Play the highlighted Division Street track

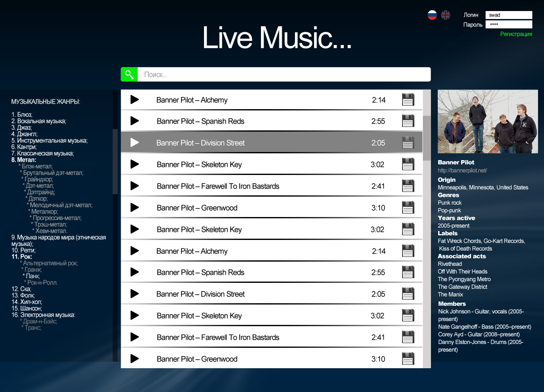[x=135, y=143]
